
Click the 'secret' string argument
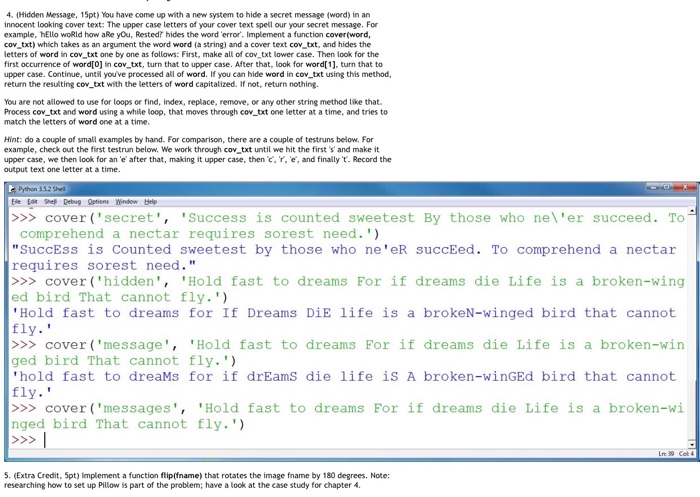pyautogui.click(x=129, y=218)
